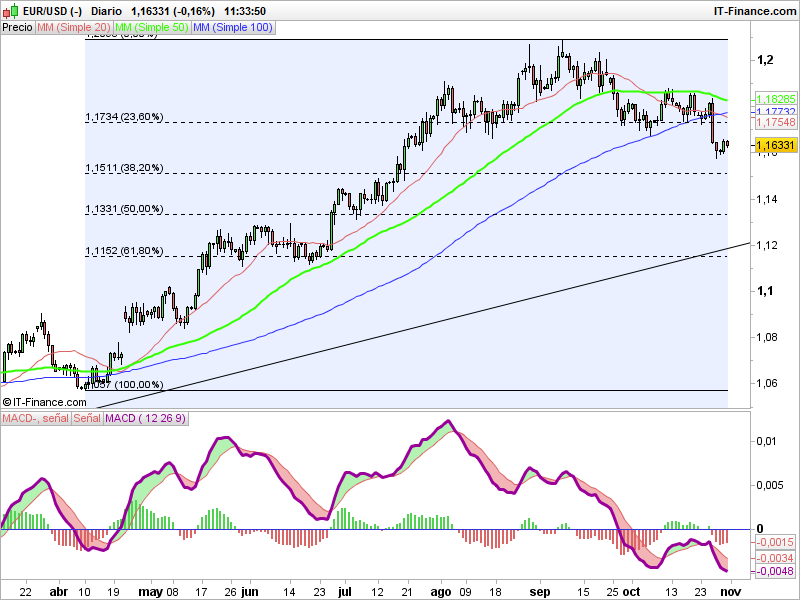This screenshot has height=600, width=800.
Task: Click the abr month label on time axis
Action: pyautogui.click(x=59, y=592)
